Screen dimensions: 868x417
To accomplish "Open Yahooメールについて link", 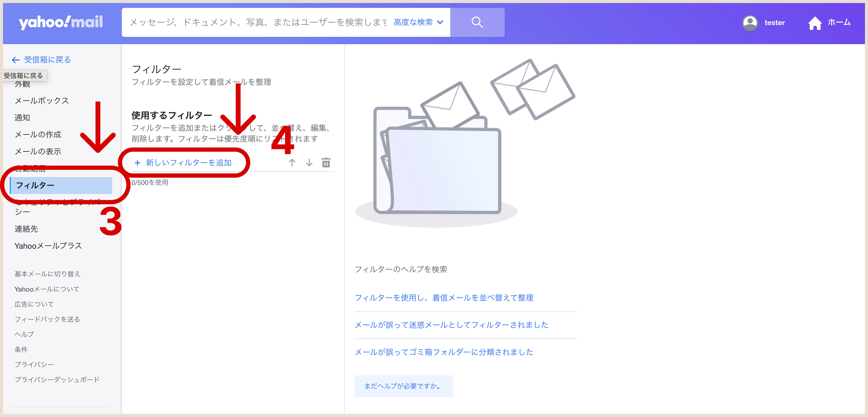I will [47, 289].
